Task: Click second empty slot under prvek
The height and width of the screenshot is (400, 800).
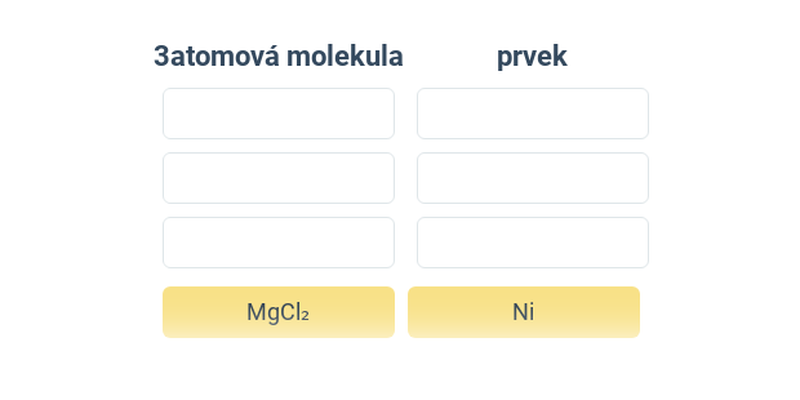Action: click(x=533, y=178)
